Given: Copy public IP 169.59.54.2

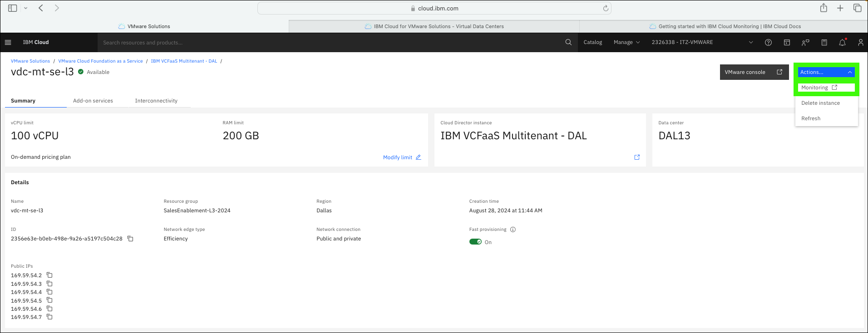Looking at the screenshot, I should (x=49, y=275).
